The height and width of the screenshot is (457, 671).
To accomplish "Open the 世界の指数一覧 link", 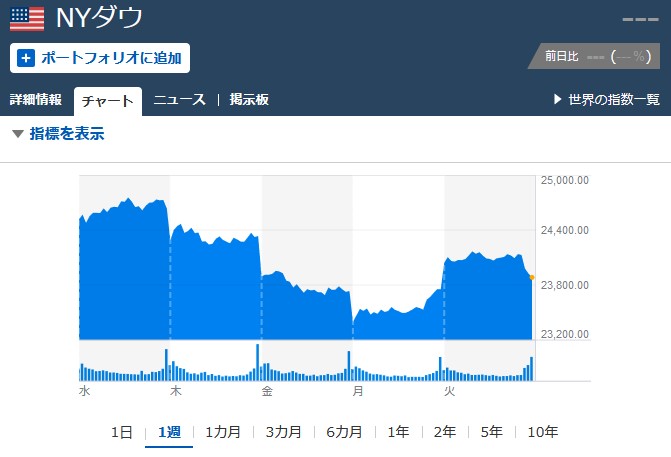I will [614, 100].
